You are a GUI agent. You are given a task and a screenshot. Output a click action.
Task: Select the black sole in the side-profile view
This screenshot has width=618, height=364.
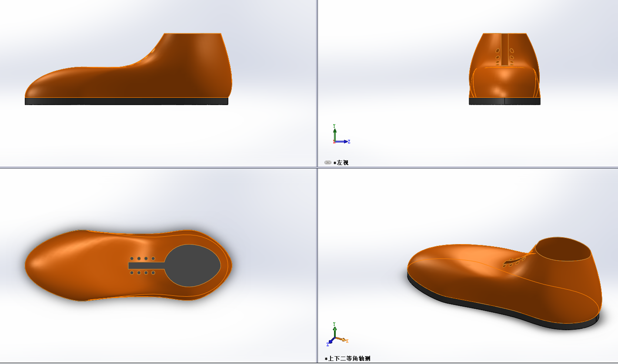pyautogui.click(x=126, y=101)
